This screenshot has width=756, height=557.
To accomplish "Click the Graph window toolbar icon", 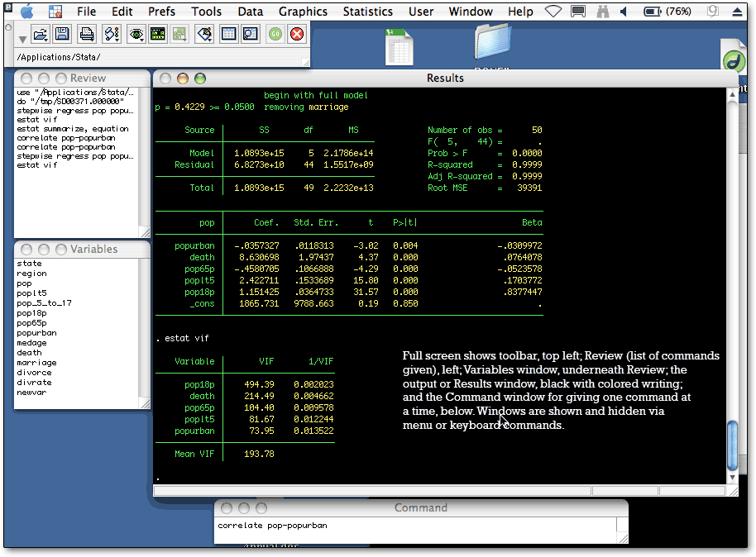I will (x=179, y=34).
